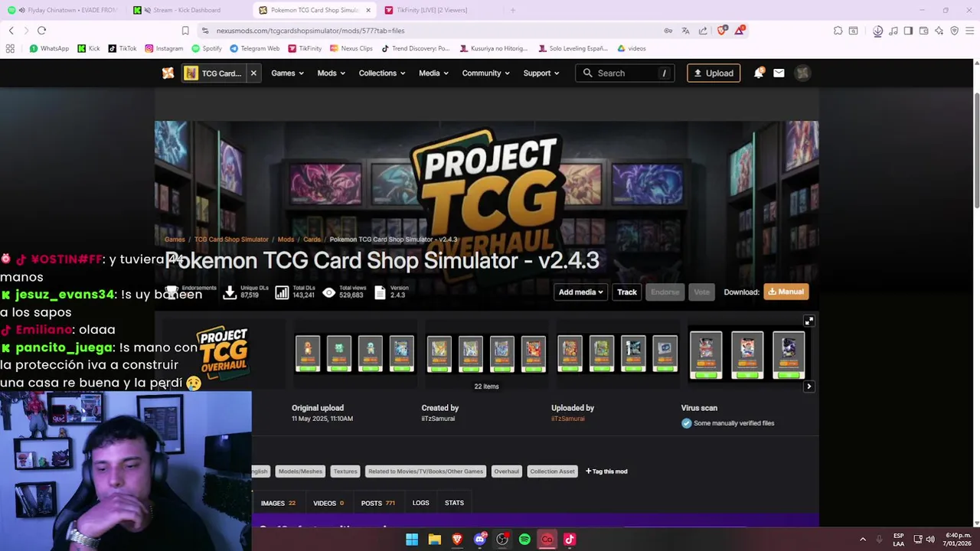
Task: Open the media playlist music icon
Action: [x=893, y=31]
